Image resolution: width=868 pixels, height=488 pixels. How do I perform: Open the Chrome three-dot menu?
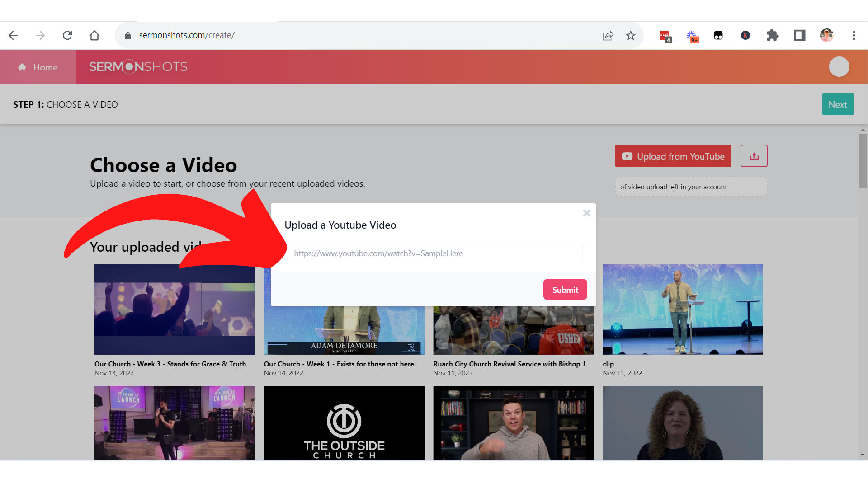point(854,35)
